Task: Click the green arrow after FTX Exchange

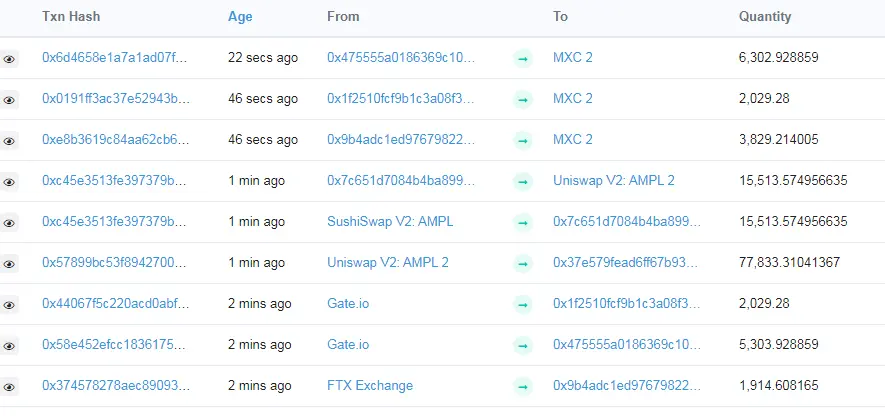Action: pyautogui.click(x=523, y=387)
